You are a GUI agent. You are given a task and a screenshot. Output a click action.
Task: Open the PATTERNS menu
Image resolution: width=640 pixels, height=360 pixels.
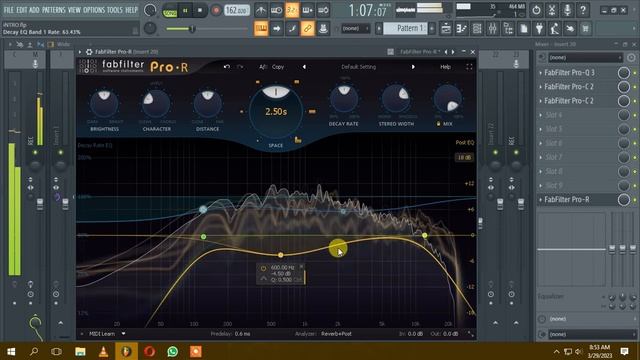coord(53,10)
